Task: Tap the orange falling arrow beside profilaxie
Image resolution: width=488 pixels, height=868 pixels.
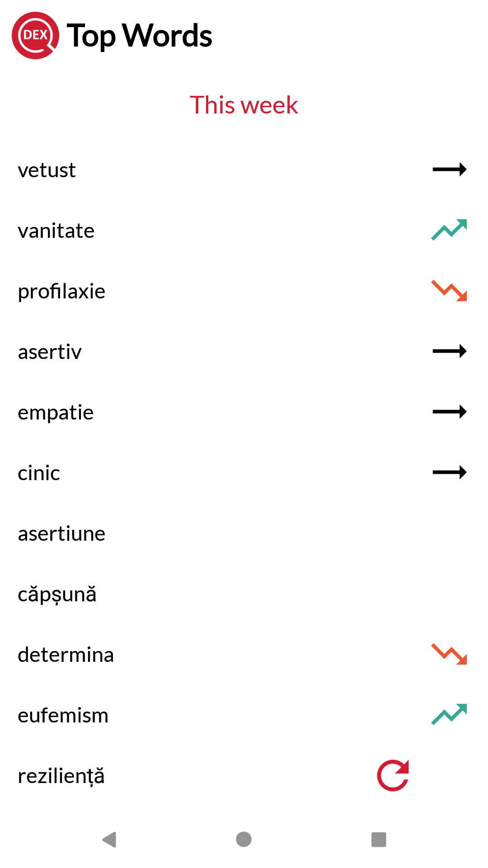Action: pyautogui.click(x=449, y=290)
